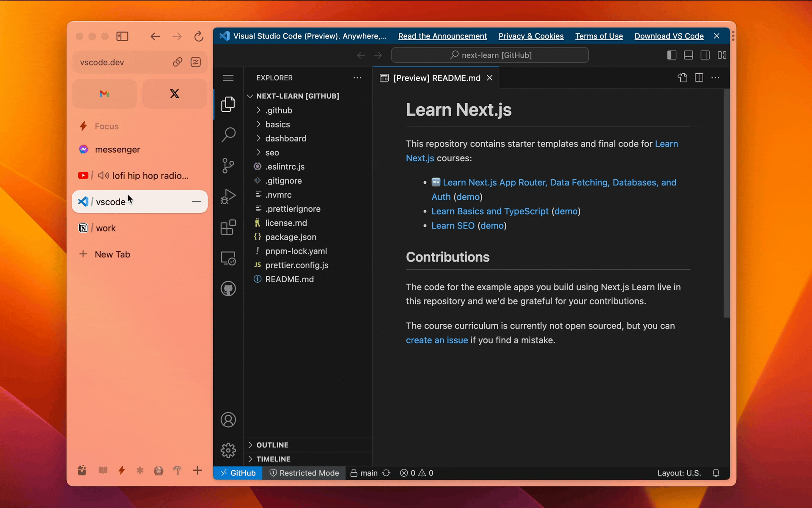Open the Source Control view
Screen dimensions: 812x508
[x=228, y=166]
